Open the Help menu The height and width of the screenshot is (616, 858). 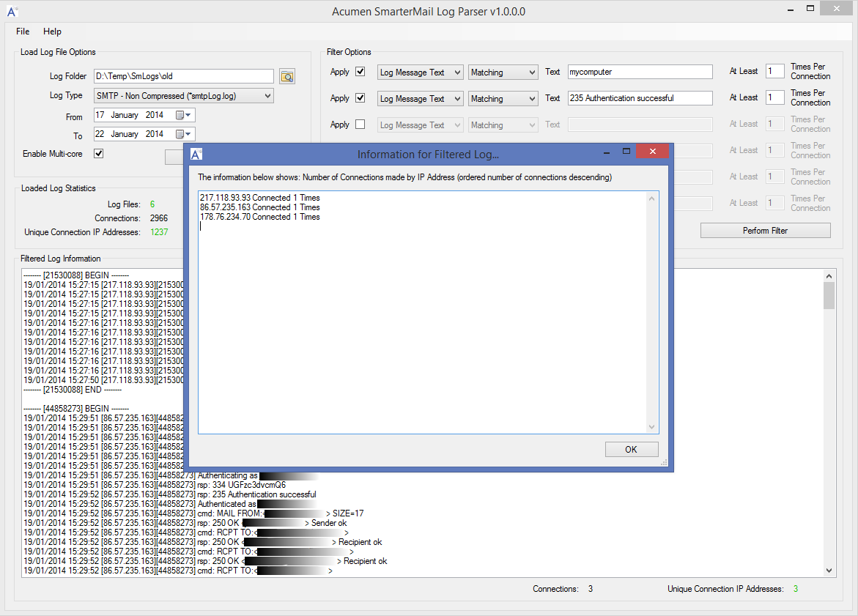coord(52,31)
